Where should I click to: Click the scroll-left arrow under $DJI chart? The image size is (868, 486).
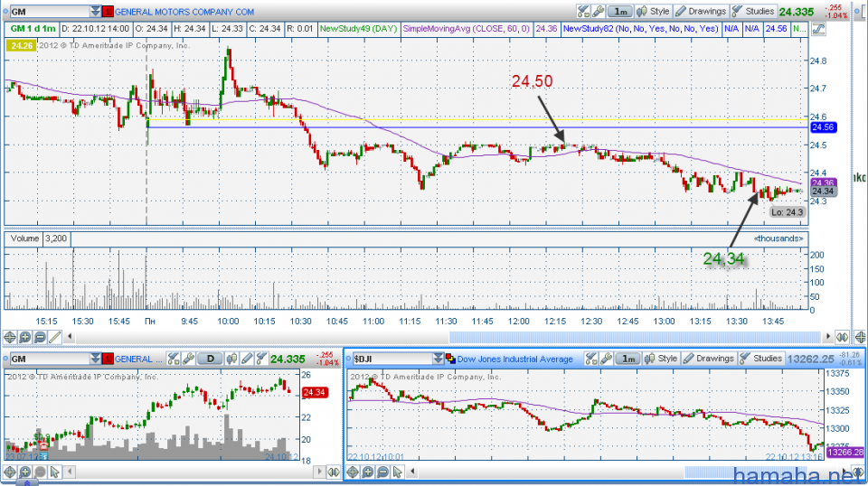pyautogui.click(x=412, y=472)
